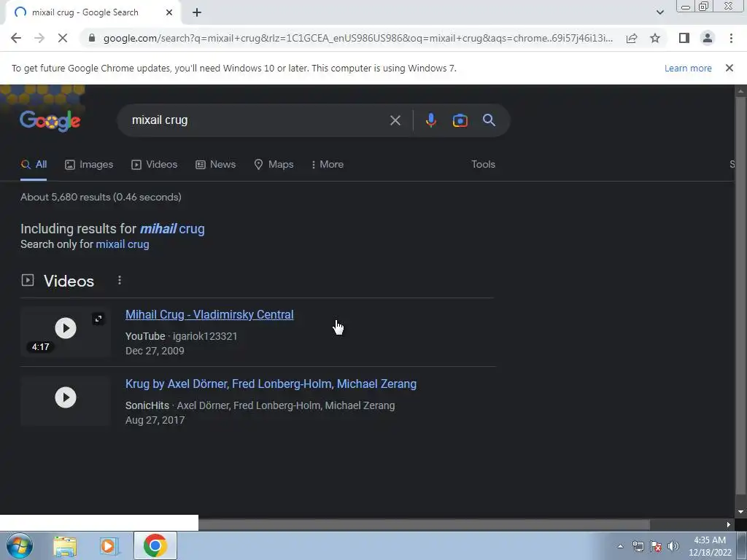Show hidden system tray icons
This screenshot has width=747, height=560.
point(620,546)
